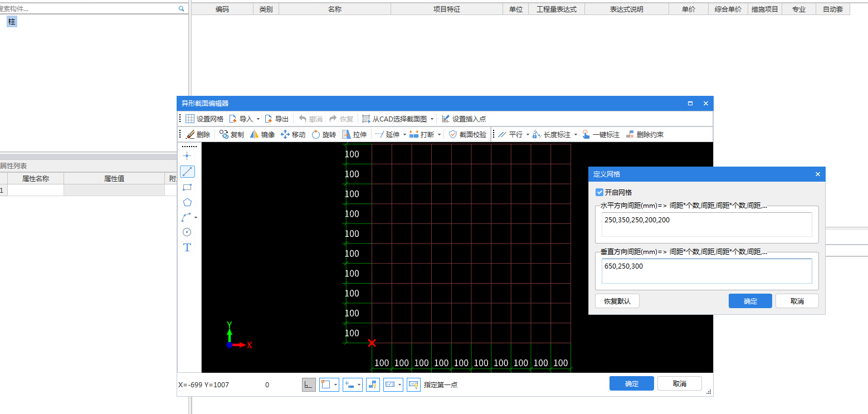Click the 一键标注 one-click dimension tool

coord(601,134)
